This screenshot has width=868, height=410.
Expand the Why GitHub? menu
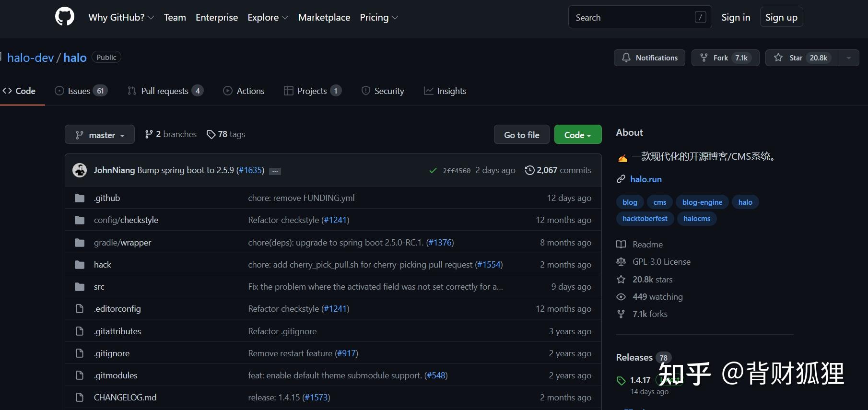point(121,17)
